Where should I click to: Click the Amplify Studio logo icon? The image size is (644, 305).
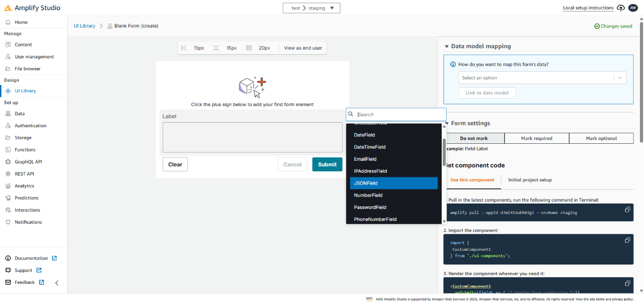[x=8, y=8]
